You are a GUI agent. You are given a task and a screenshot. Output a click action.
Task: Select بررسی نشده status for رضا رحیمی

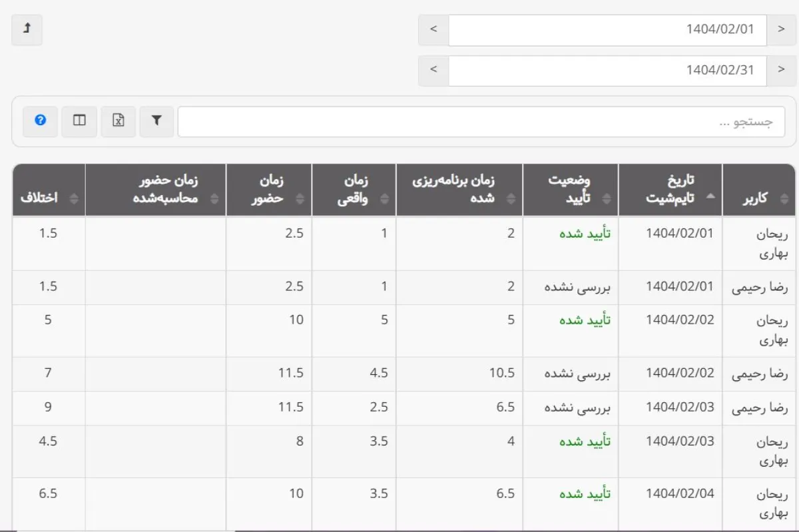(571, 286)
